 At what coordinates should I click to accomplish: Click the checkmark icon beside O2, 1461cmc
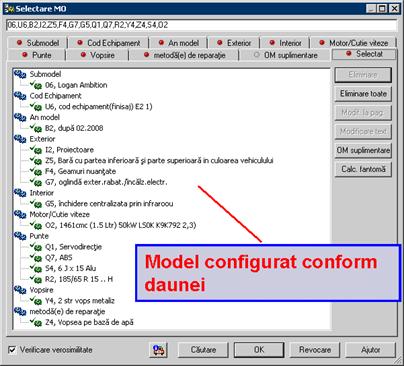36,225
